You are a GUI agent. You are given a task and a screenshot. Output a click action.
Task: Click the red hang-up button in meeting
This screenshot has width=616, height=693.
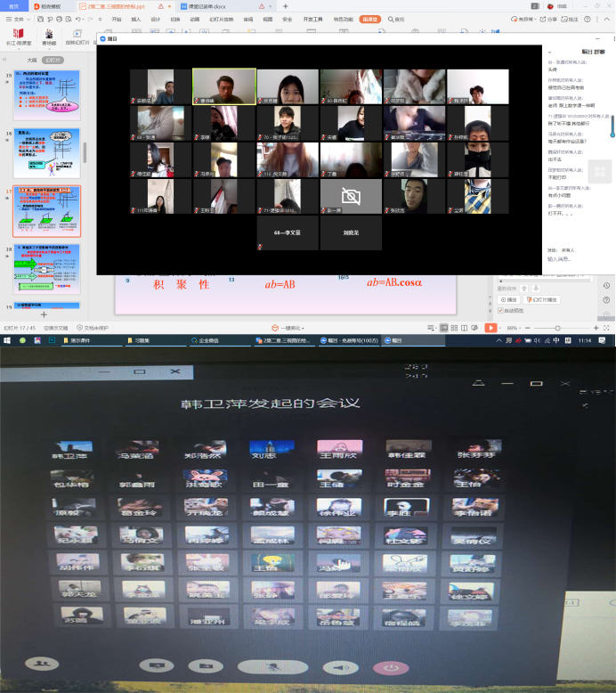pos(390,666)
